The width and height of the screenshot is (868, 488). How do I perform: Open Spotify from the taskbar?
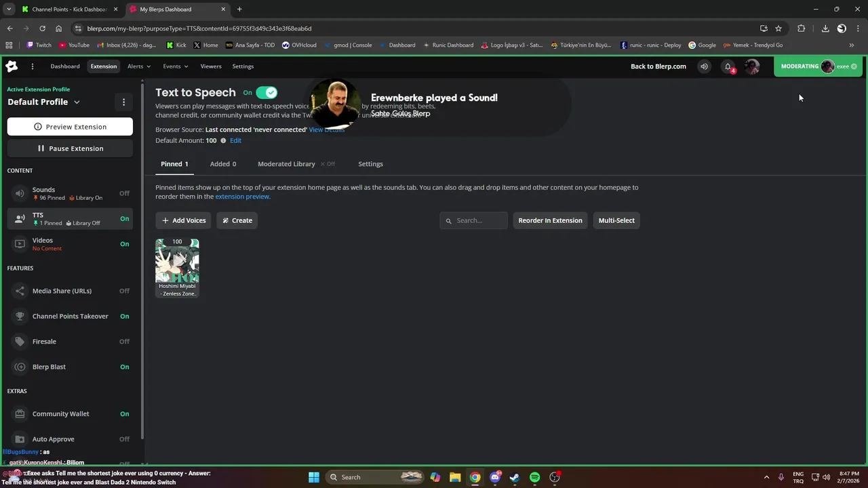[534, 477]
